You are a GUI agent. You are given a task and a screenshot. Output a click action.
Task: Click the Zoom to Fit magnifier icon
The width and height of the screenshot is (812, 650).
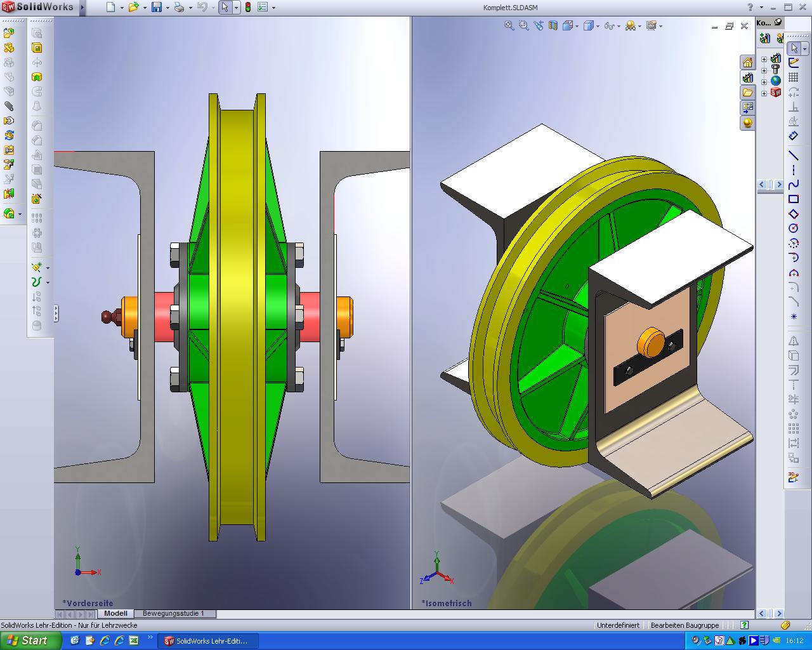[509, 25]
